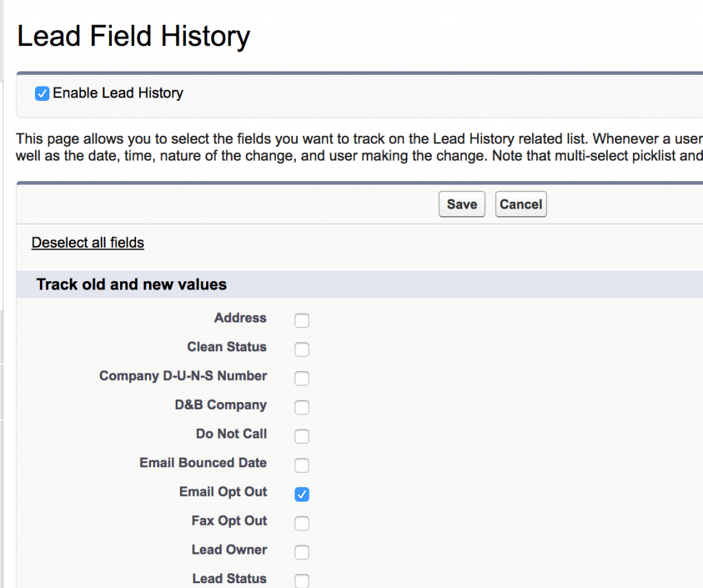Untick the Enable Lead History checkbox
Screen dimensions: 703x588
43,94
